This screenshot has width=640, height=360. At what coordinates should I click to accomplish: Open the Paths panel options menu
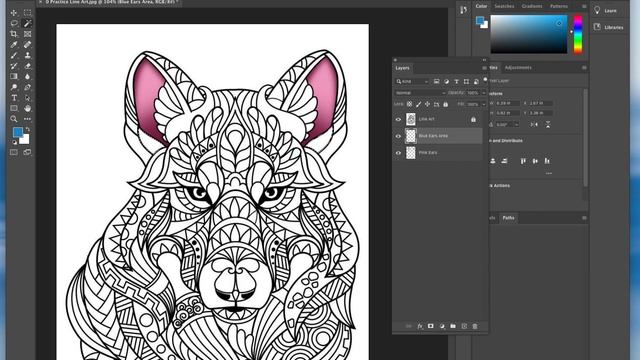tap(584, 218)
